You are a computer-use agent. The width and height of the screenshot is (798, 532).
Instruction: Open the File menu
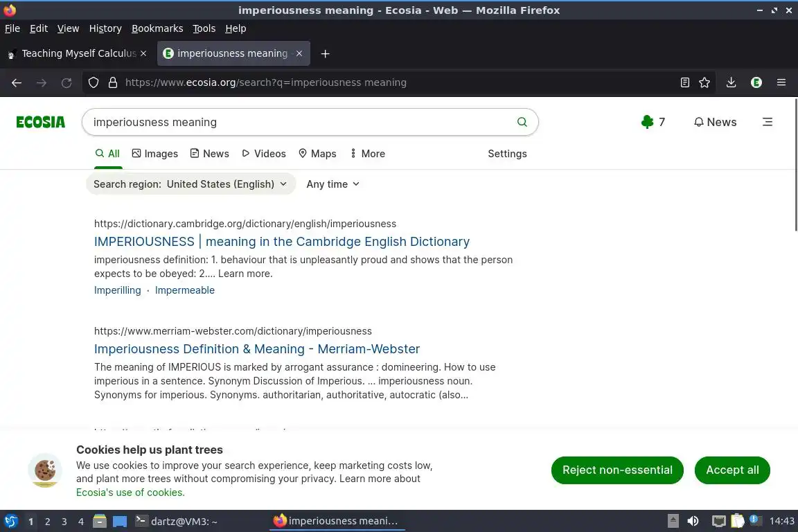pyautogui.click(x=12, y=28)
